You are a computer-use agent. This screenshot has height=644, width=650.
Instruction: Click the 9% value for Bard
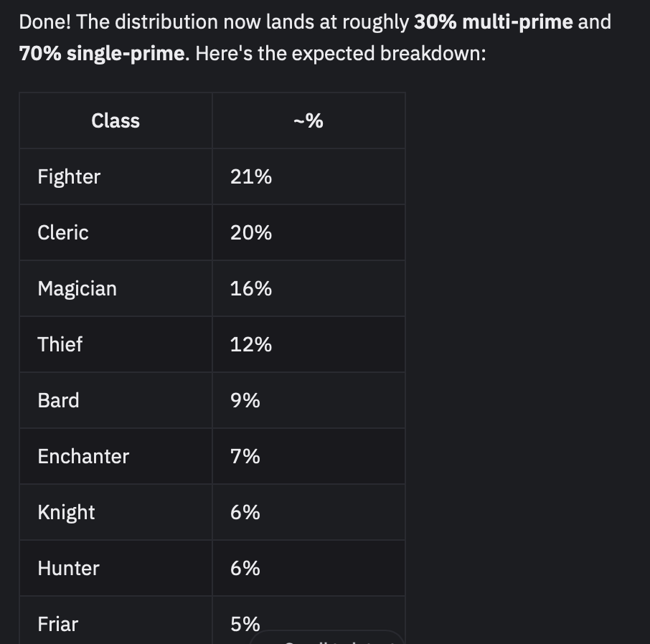pyautogui.click(x=245, y=400)
